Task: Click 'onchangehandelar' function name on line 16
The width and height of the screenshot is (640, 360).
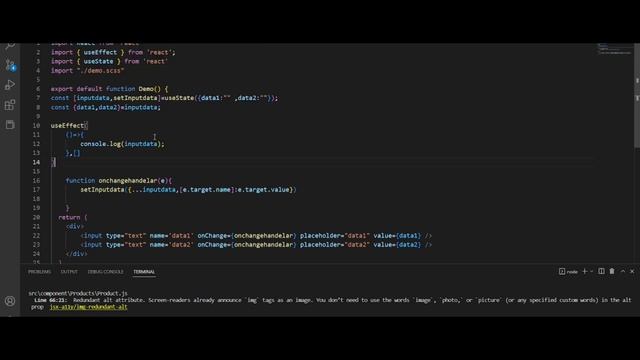Action: [128, 180]
